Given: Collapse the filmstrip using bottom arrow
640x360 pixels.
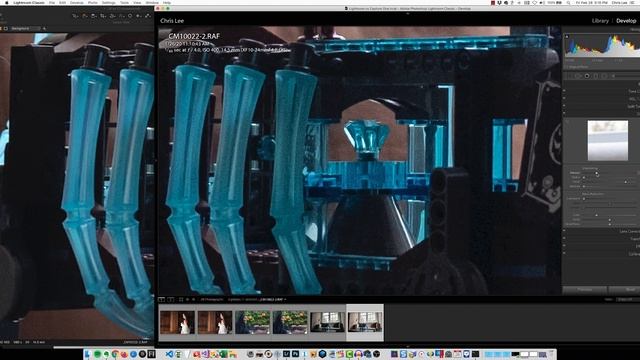Looking at the screenshot, I should 407,346.
